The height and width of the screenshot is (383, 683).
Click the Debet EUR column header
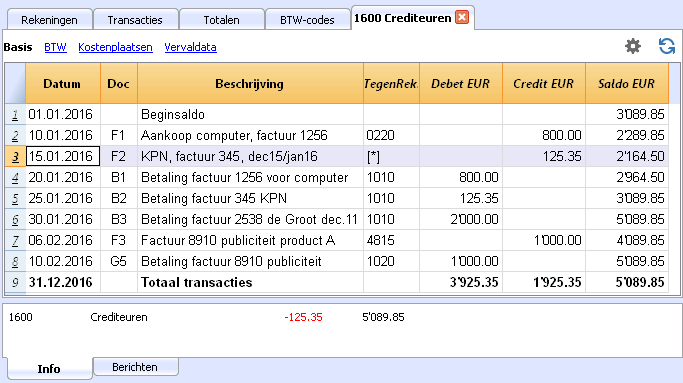461,84
